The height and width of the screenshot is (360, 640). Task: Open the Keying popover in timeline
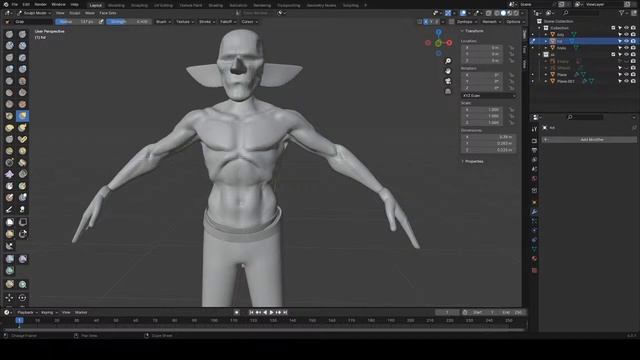(49, 312)
